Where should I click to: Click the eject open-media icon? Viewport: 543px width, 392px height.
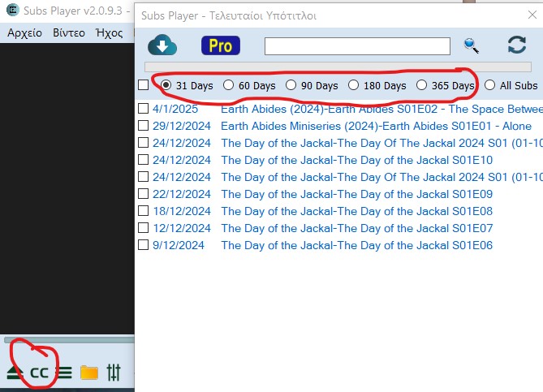(15, 373)
